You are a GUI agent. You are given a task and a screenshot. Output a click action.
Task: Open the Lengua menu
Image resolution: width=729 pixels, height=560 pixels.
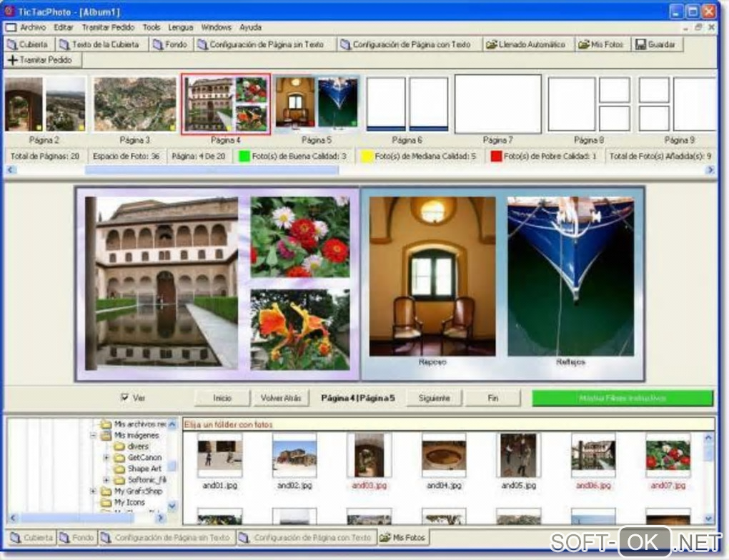pos(180,27)
